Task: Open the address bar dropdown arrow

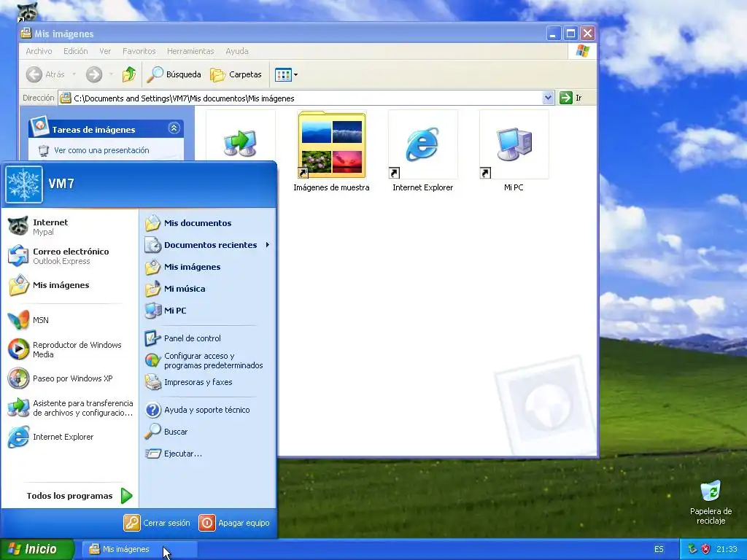Action: [x=548, y=98]
